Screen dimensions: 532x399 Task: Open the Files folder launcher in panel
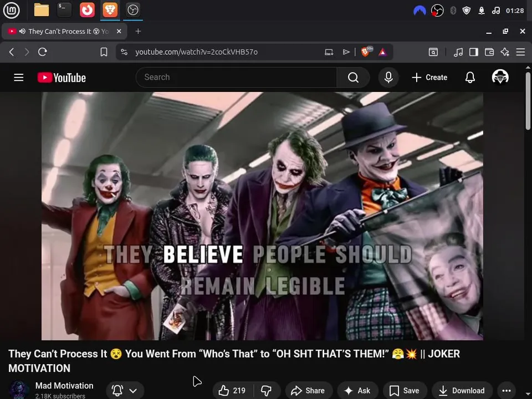tap(42, 10)
